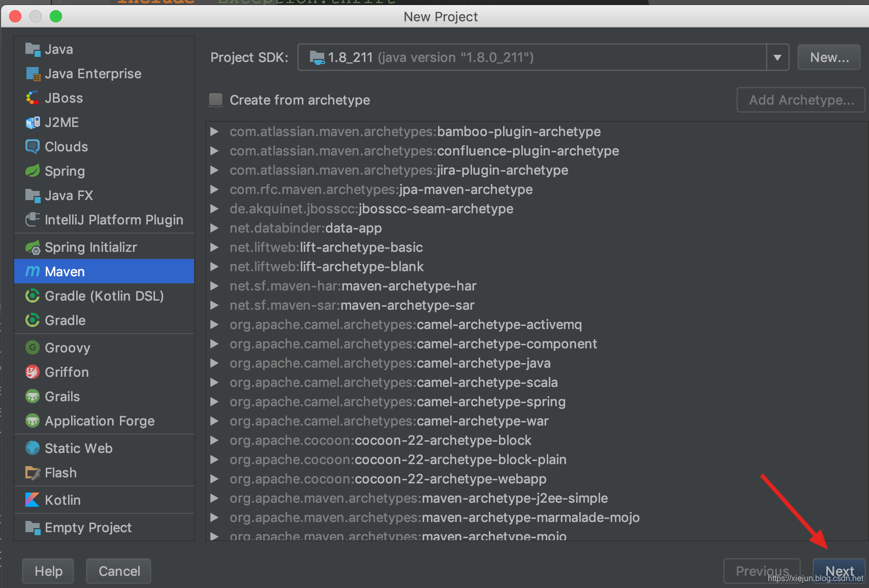Cancel the New Project dialog
869x588 pixels.
(x=119, y=571)
